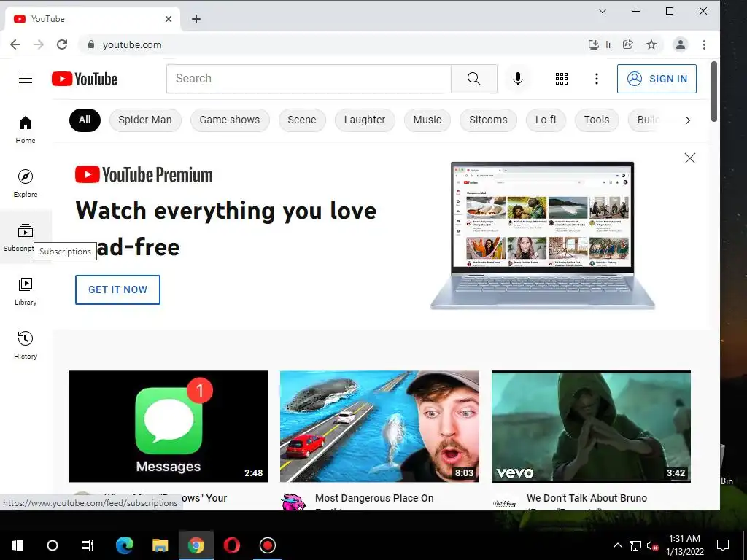This screenshot has height=560, width=747.
Task: Select the Scene filter chip
Action: point(302,120)
